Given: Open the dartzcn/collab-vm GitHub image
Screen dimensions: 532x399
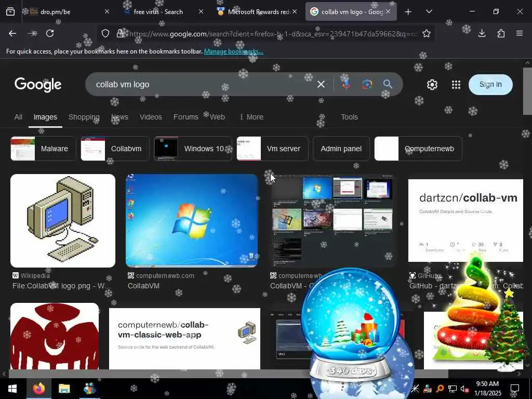Looking at the screenshot, I should [465, 220].
